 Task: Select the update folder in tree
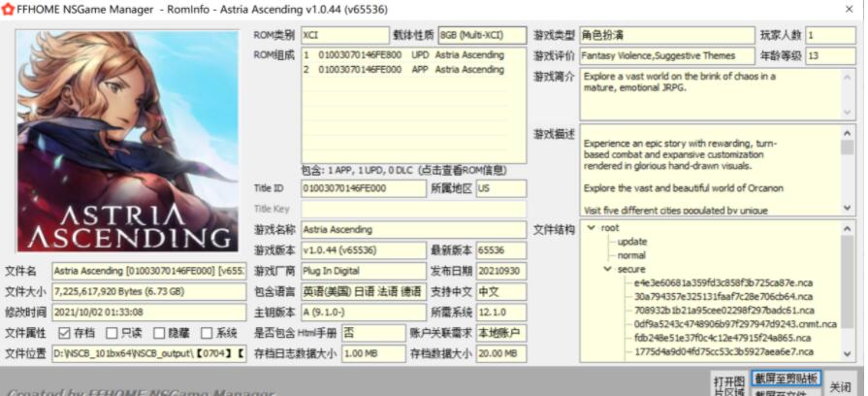[632, 242]
